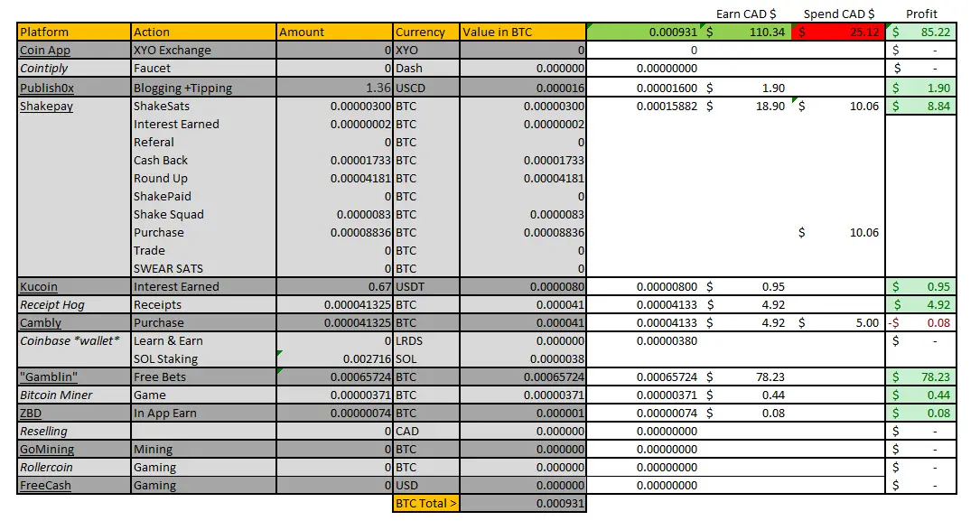This screenshot has height=530, width=980.
Task: Select the "BTC Total >" label cell
Action: (x=426, y=504)
